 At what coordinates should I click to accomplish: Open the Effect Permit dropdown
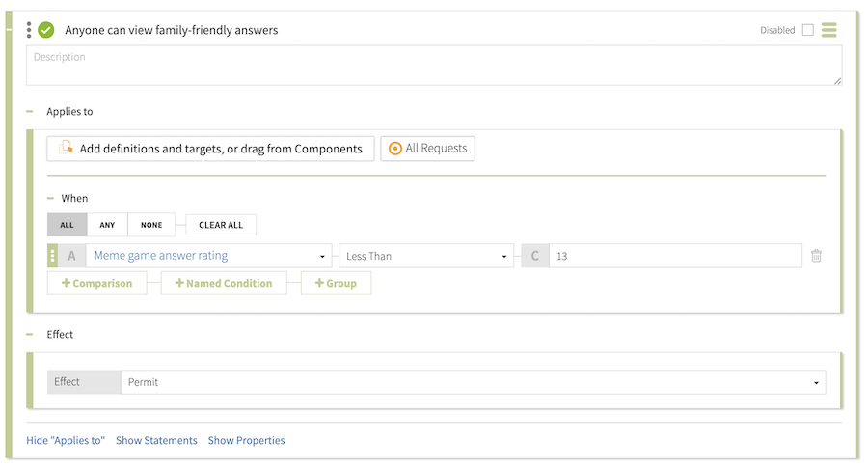point(473,382)
